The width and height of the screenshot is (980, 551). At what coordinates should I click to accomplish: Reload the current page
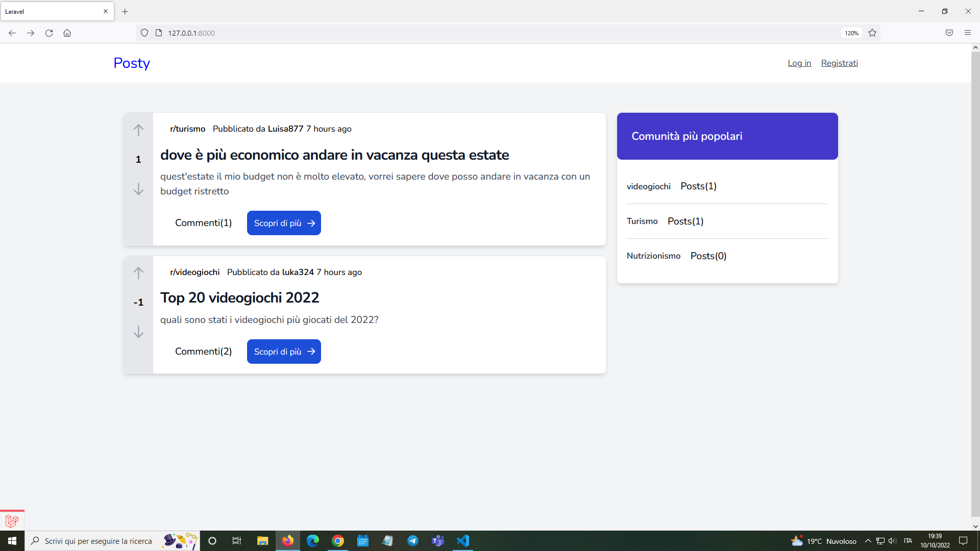point(49,33)
